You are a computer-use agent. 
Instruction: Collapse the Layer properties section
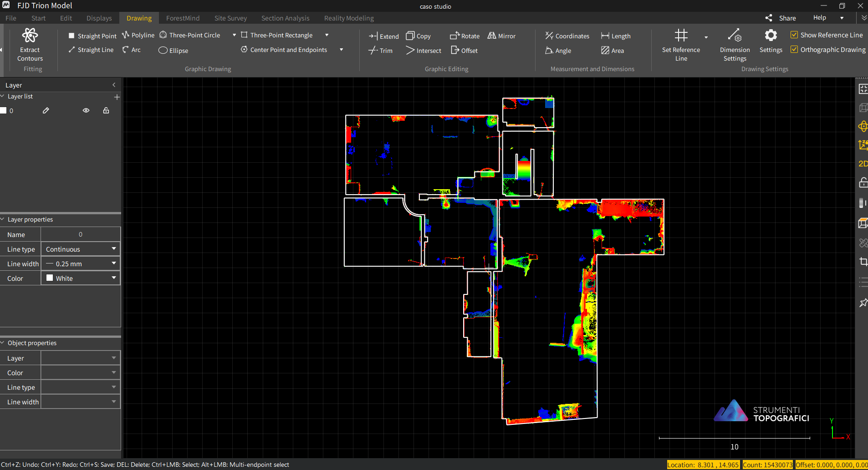pyautogui.click(x=3, y=219)
